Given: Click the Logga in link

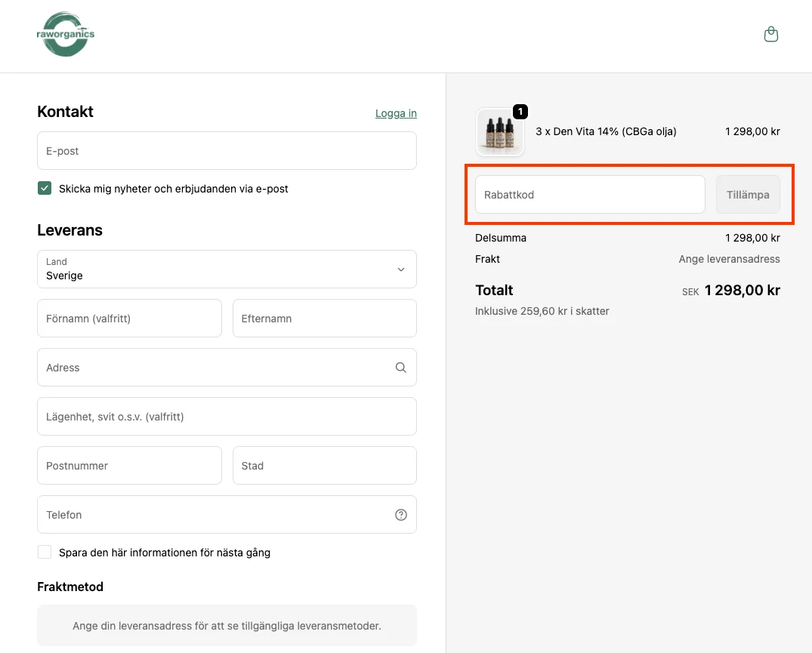Looking at the screenshot, I should coord(396,113).
